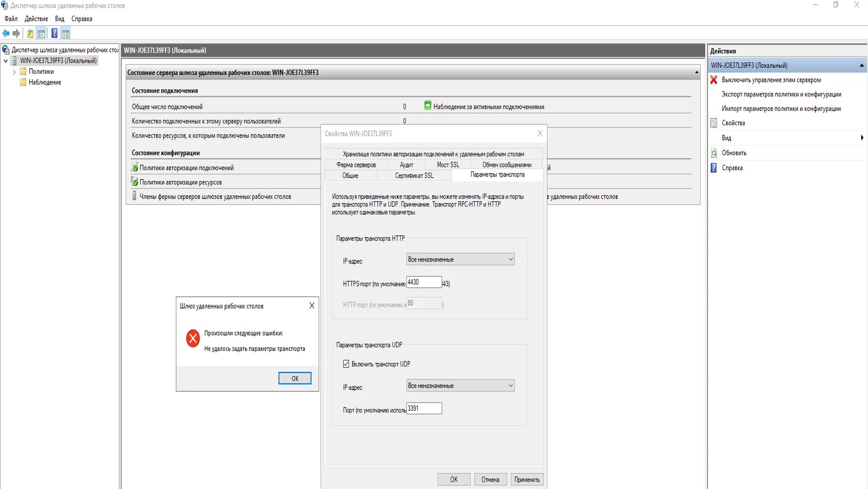Click the red X disable server management icon
868x489 pixels.
[x=714, y=80]
